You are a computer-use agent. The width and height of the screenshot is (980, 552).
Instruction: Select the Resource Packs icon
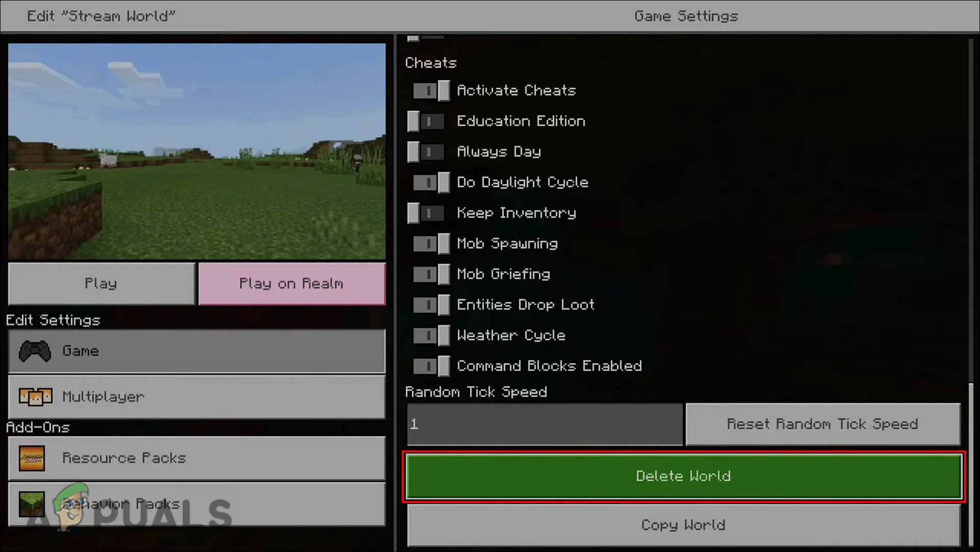point(33,458)
